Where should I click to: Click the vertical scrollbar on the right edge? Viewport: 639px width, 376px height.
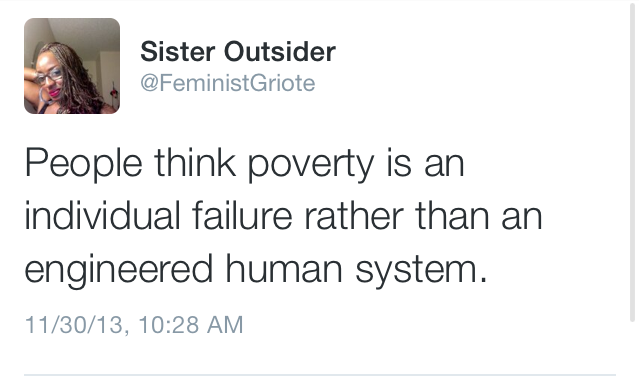click(632, 163)
